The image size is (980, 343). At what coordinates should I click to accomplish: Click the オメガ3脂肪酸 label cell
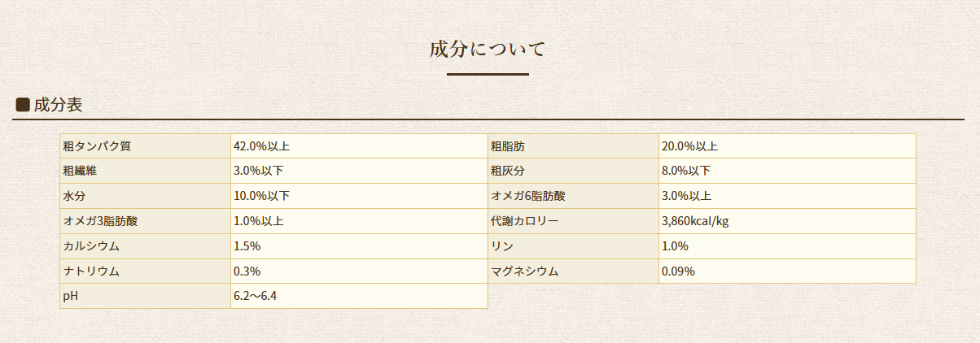pyautogui.click(x=146, y=221)
